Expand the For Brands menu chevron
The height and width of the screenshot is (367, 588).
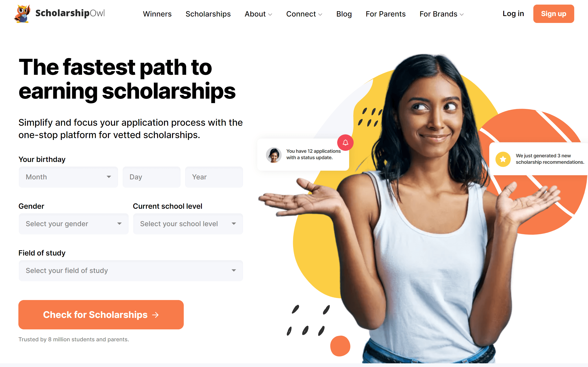(x=462, y=14)
